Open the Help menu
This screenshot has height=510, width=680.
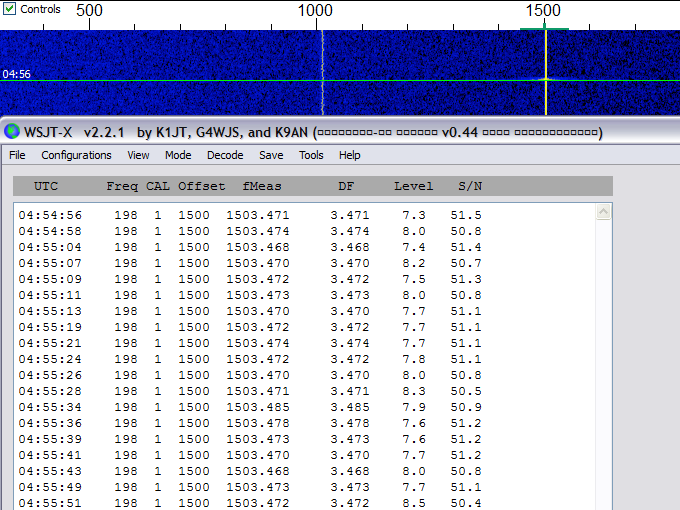click(350, 155)
